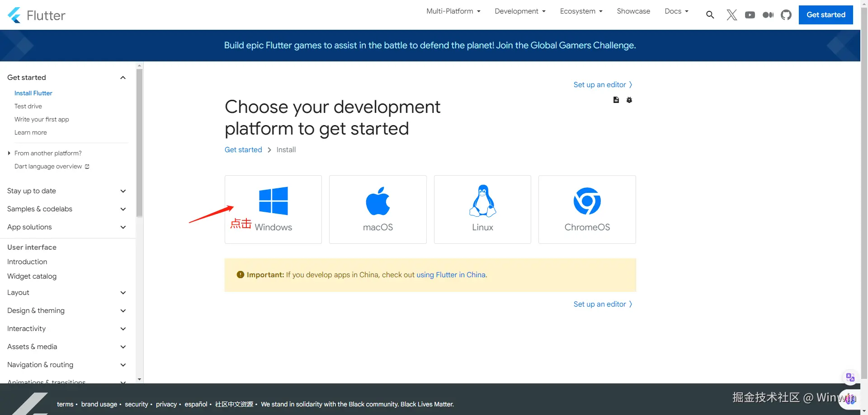Click the Get started breadcrumb link
The image size is (868, 415).
coord(243,149)
